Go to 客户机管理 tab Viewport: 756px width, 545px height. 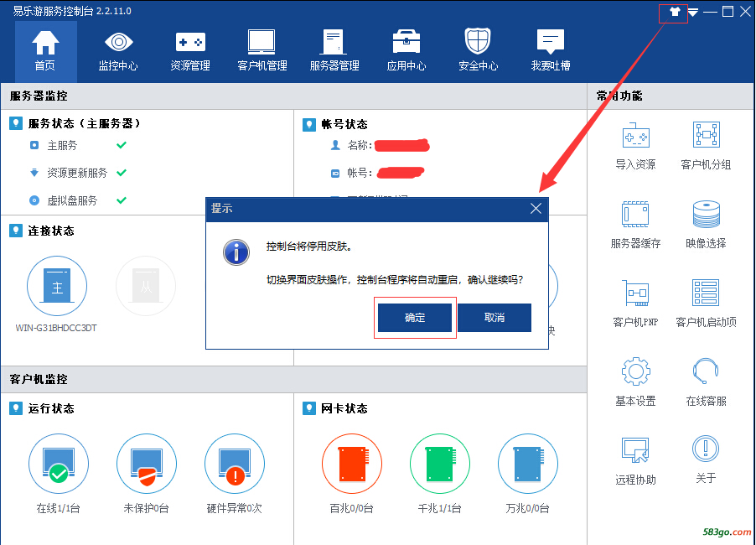tap(261, 50)
